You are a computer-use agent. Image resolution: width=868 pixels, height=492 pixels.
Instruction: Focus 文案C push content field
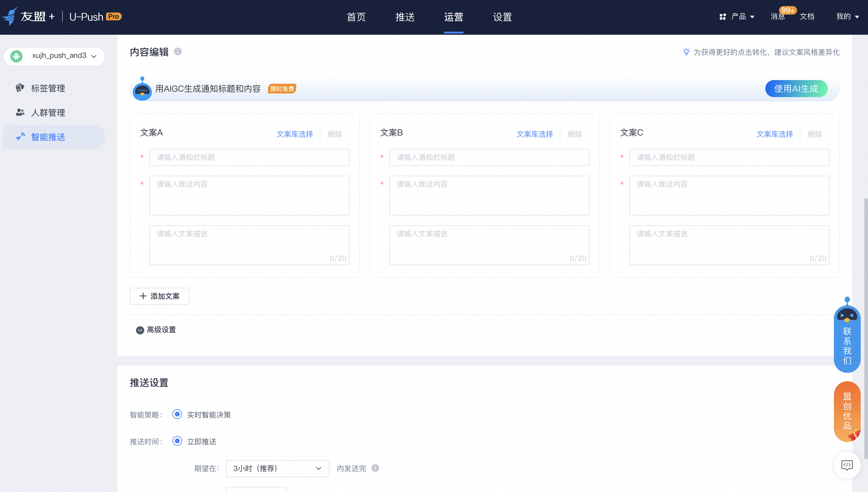729,196
